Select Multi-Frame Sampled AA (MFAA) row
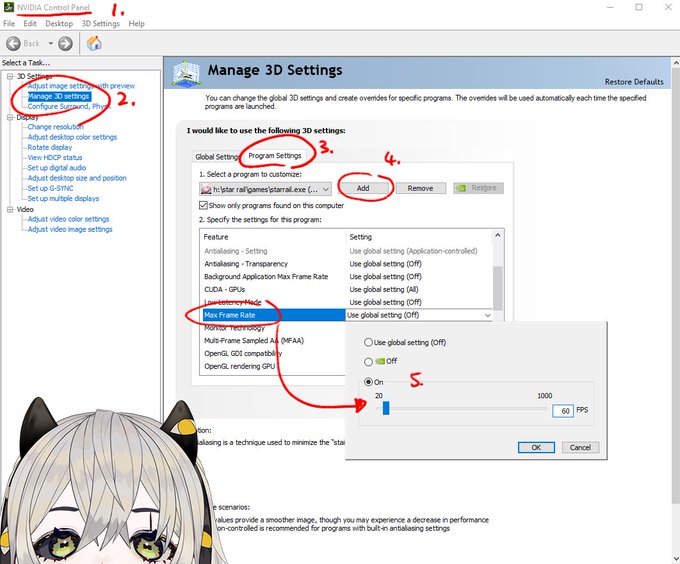Screen dimensions: 680x564 pos(273,341)
